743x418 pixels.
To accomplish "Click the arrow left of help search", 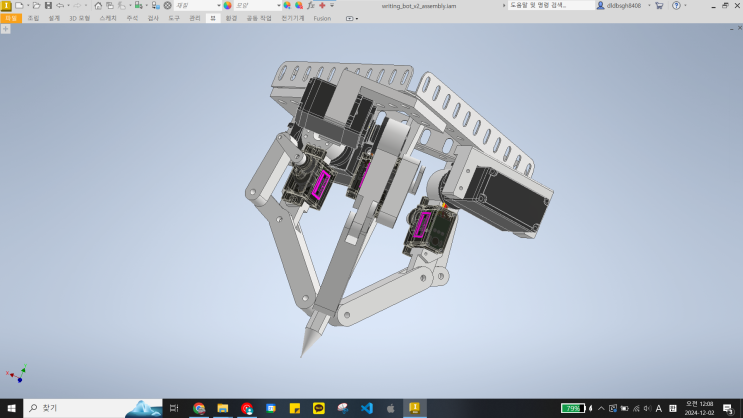I will pos(504,6).
